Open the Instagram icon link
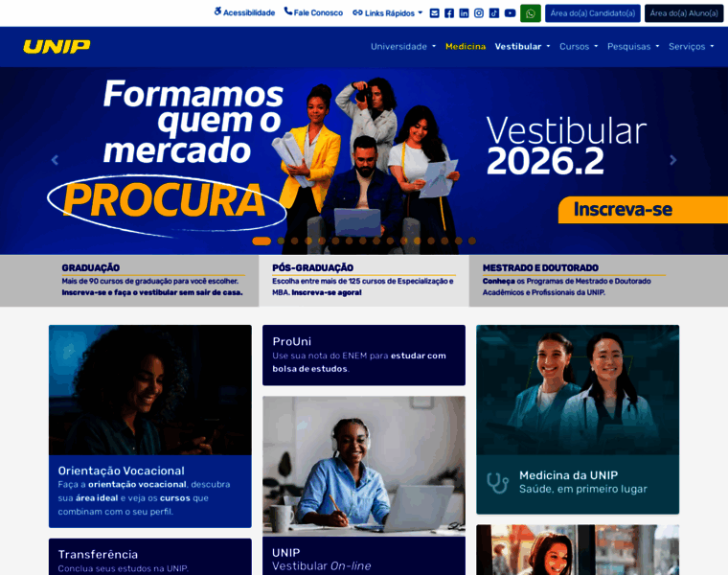728x575 pixels. 479,13
